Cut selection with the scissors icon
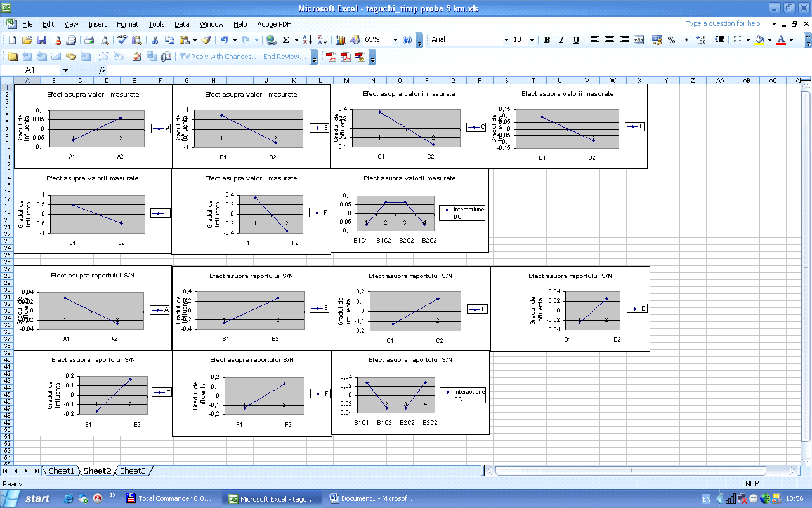 155,40
